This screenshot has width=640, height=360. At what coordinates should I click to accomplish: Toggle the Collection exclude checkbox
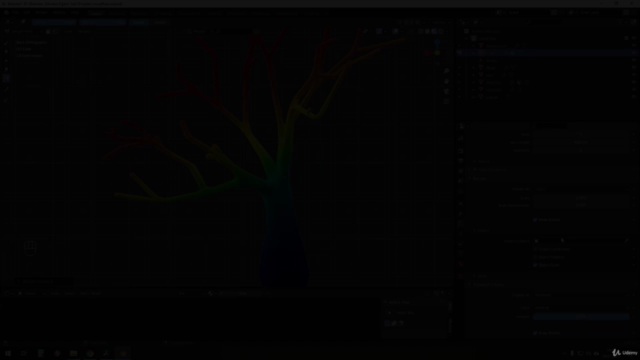(626, 38)
